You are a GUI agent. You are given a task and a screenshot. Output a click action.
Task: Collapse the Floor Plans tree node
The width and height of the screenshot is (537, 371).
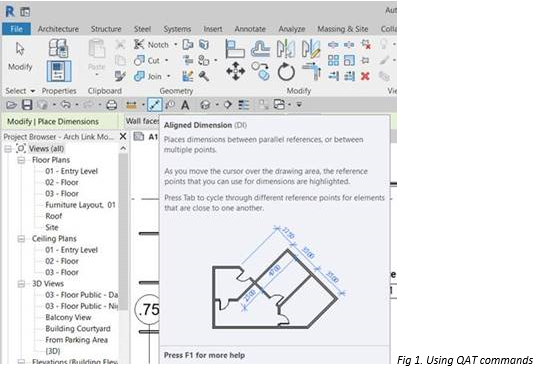pos(21,160)
